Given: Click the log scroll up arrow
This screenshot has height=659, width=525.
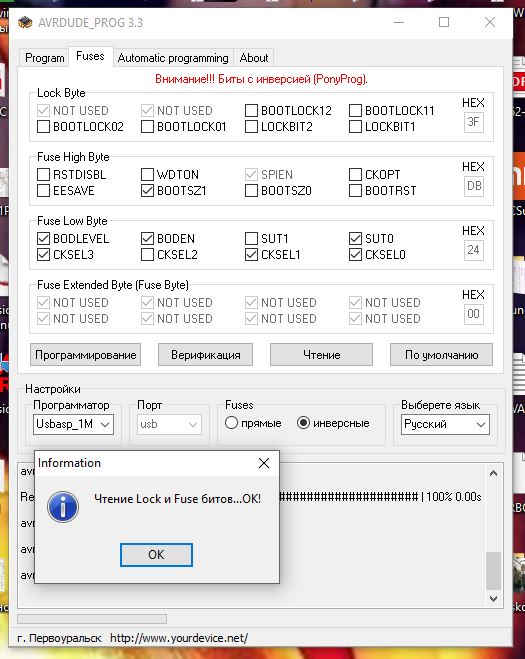Looking at the screenshot, I should [x=493, y=473].
